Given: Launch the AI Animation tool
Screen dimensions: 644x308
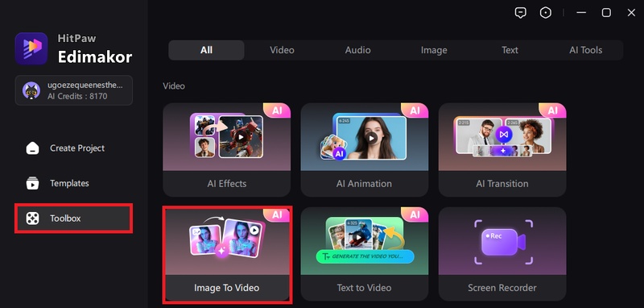Looking at the screenshot, I should pyautogui.click(x=365, y=150).
